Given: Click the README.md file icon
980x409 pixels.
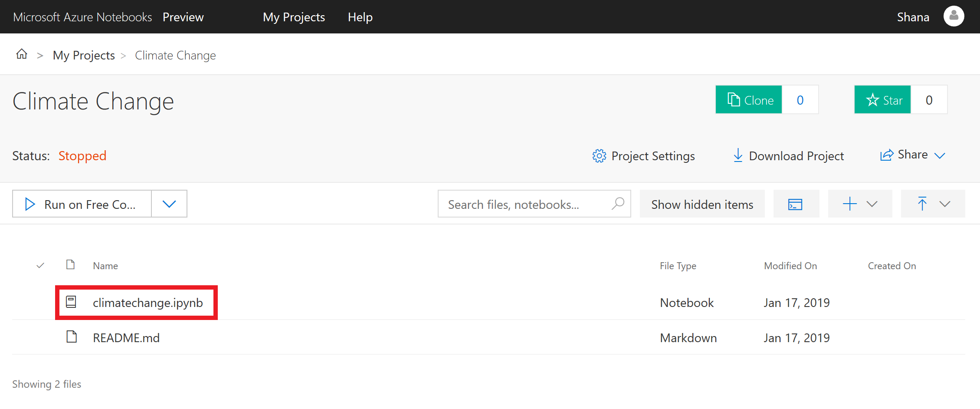Looking at the screenshot, I should [x=72, y=337].
